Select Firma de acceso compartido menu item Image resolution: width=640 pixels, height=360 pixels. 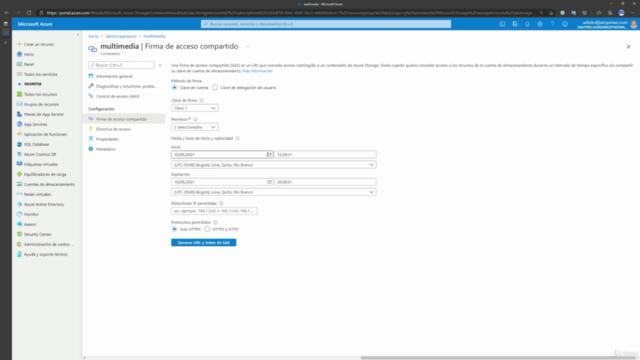(124, 119)
